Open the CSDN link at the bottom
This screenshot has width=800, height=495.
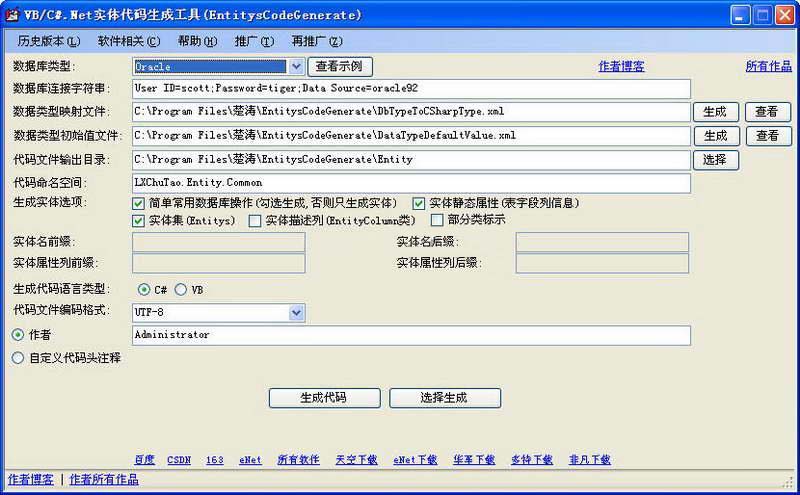click(x=180, y=460)
